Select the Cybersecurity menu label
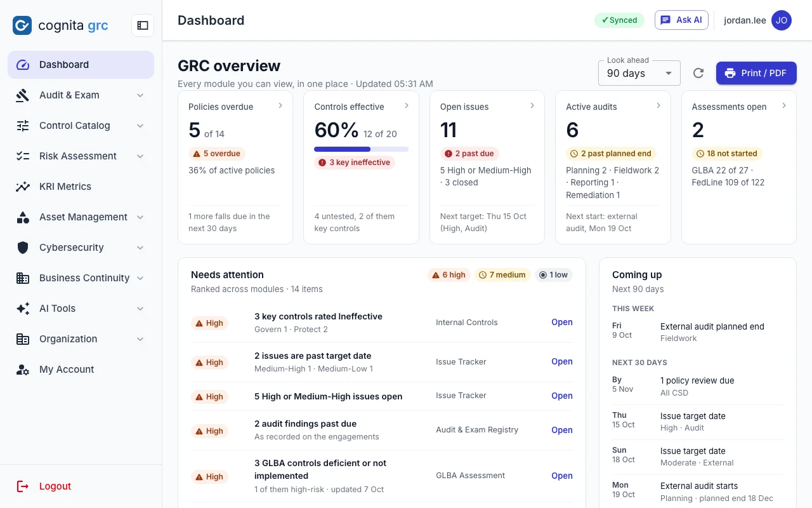812x508 pixels. (x=72, y=248)
